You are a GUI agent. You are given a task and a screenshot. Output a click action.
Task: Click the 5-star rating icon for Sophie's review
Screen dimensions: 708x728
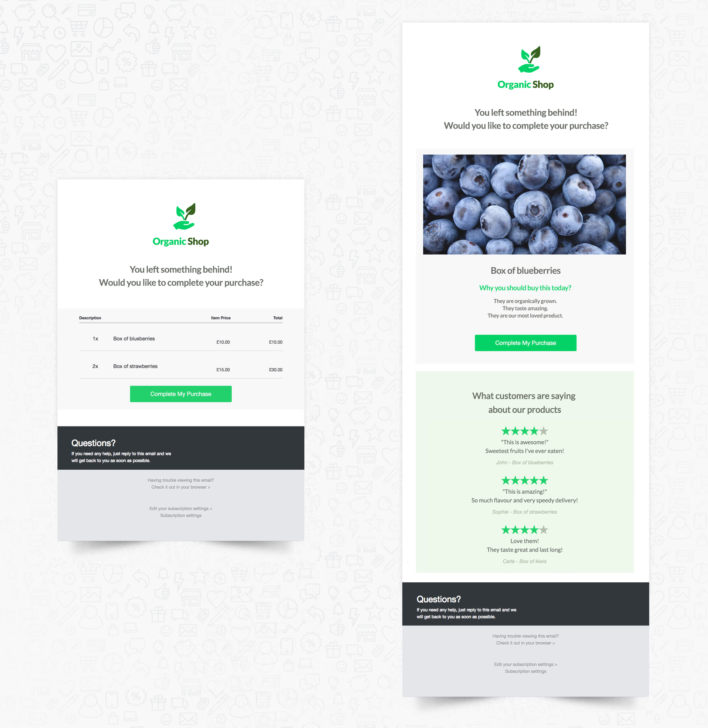[x=524, y=480]
